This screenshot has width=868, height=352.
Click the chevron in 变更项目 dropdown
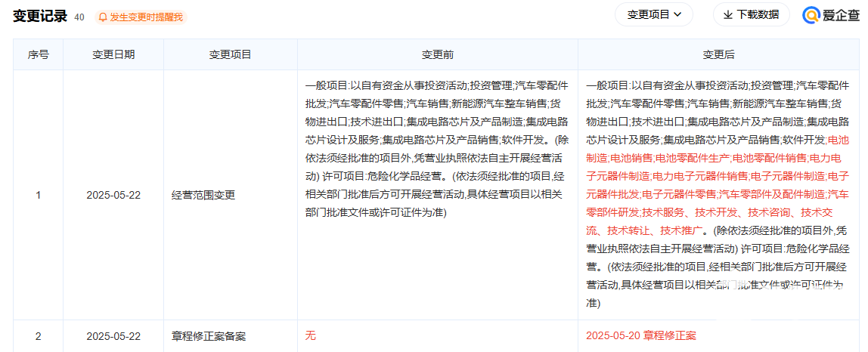677,14
